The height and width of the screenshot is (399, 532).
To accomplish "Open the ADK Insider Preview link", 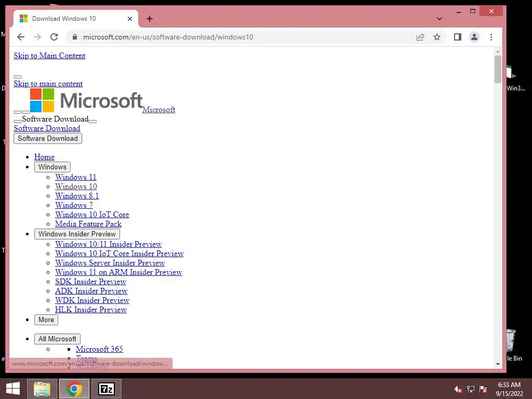I will pos(91,291).
